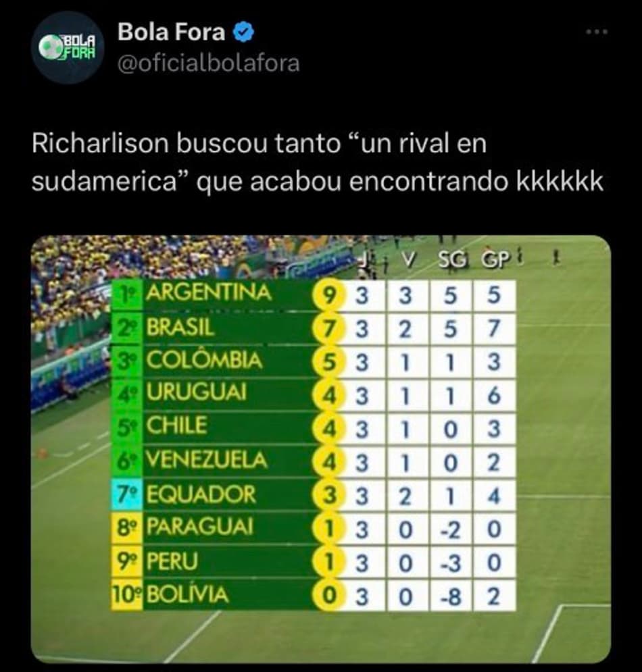Click the yellow 7 points circle for Brasil
This screenshot has height=672, width=642.
click(x=328, y=329)
